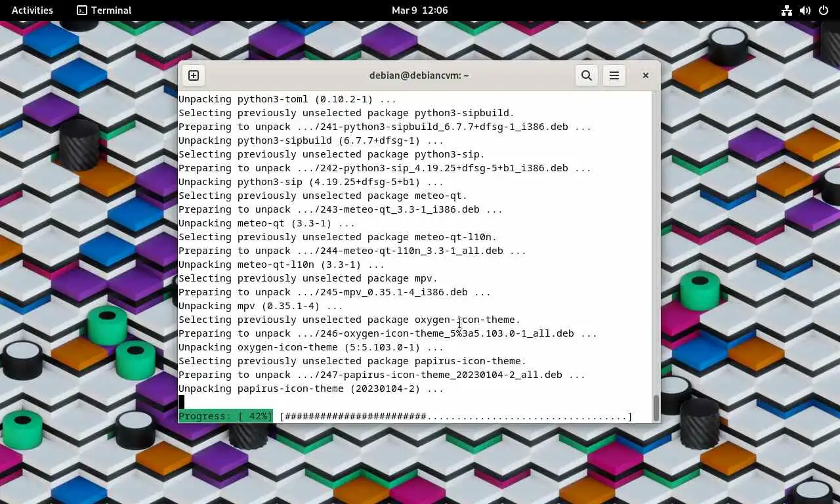
Task: Click the green Progress: [ 42%] indicator
Action: pos(226,417)
